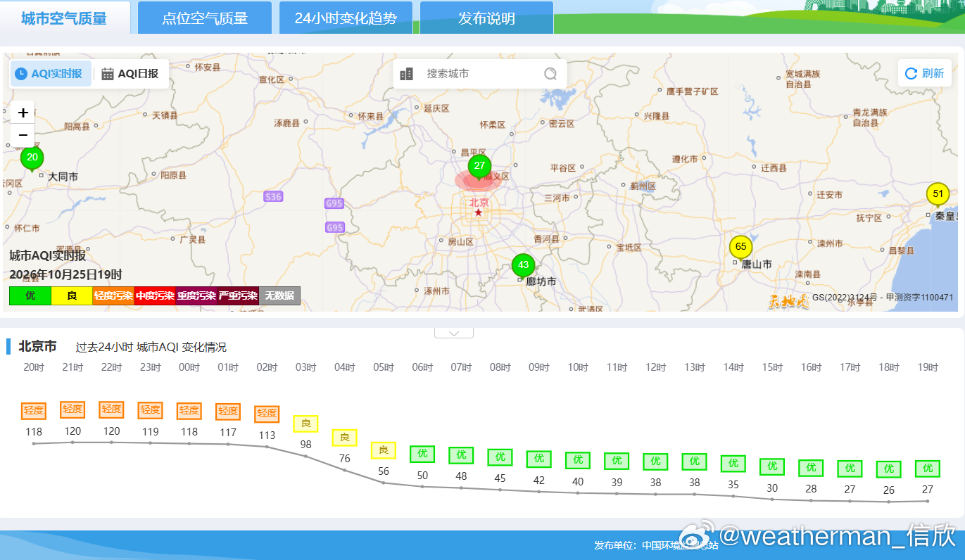Click the 北京市 city heading
The height and width of the screenshot is (560, 965).
coord(37,347)
